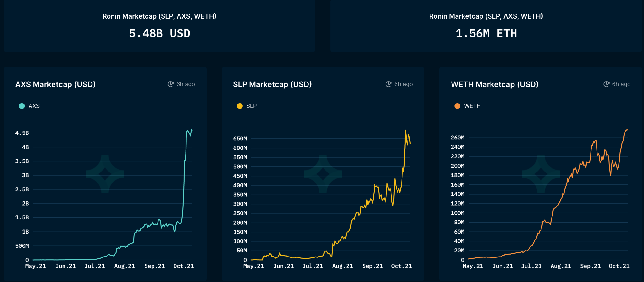Click the 2.5B axis label on AXS chart
644x282 pixels.
pyautogui.click(x=22, y=189)
